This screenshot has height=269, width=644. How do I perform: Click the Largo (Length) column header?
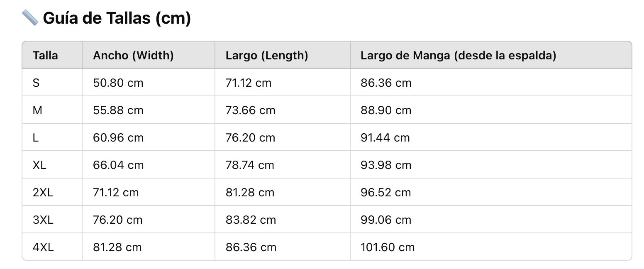[267, 55]
